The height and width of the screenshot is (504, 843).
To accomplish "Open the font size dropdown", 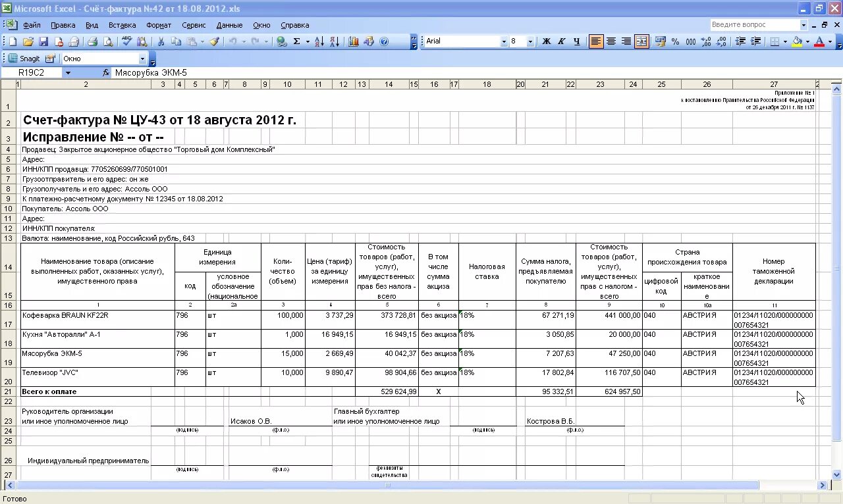I will (x=531, y=41).
